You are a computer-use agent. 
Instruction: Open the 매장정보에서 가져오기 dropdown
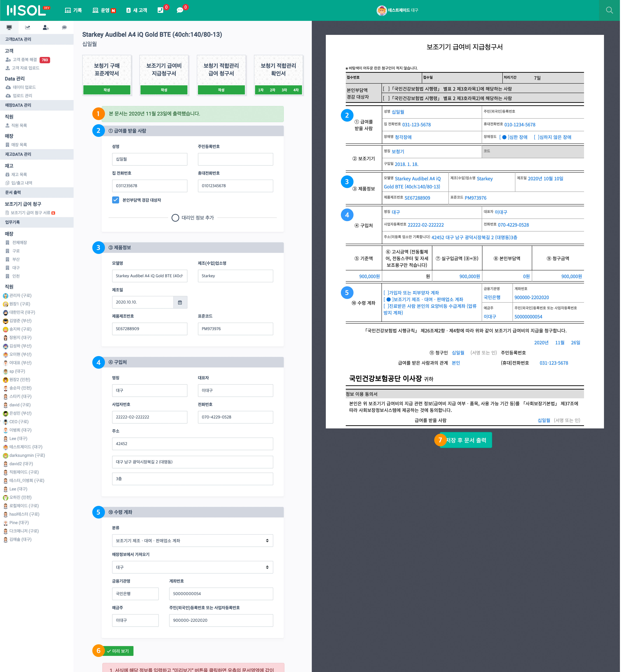click(x=192, y=567)
